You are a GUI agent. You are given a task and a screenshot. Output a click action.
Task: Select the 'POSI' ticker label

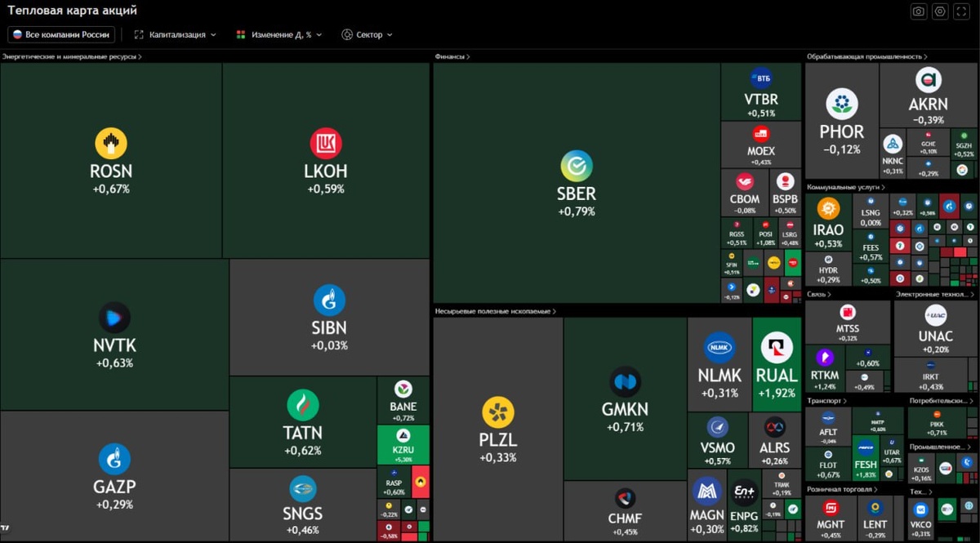[765, 234]
